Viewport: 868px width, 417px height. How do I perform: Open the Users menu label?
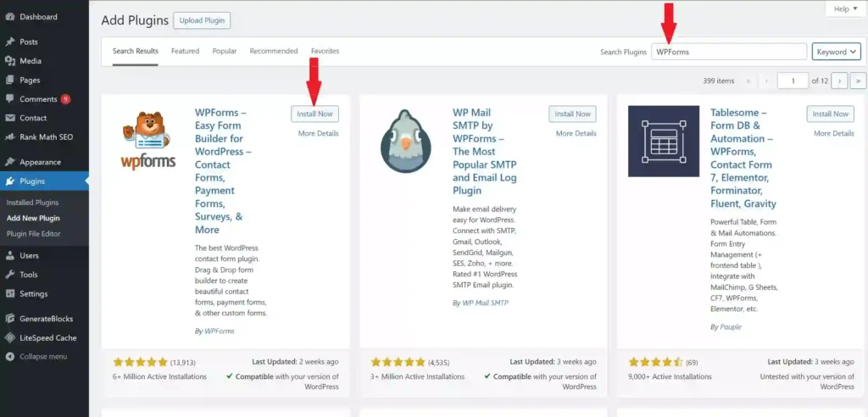30,256
